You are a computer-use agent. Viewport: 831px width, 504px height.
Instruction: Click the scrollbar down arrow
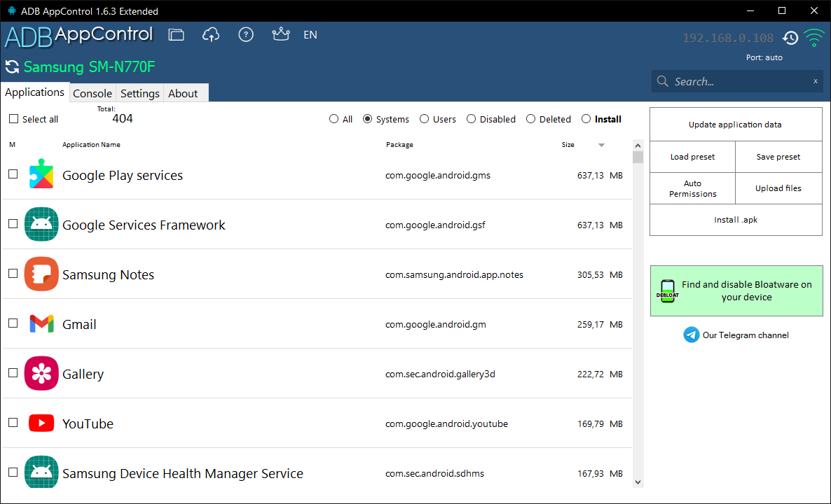pyautogui.click(x=638, y=482)
